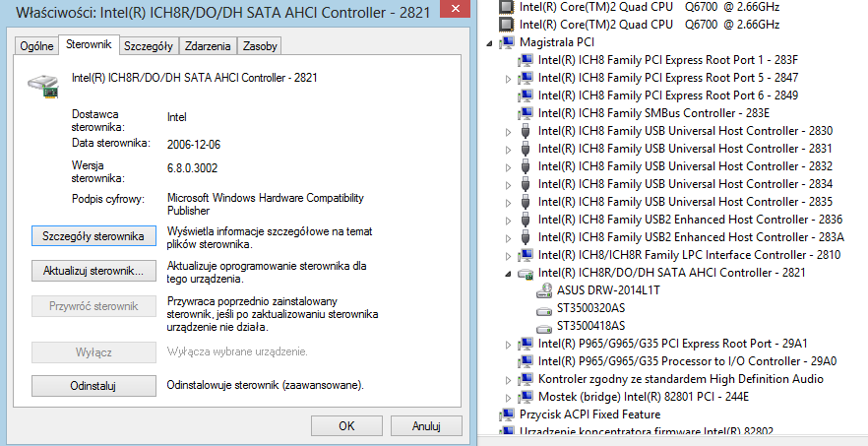The width and height of the screenshot is (868, 446).
Task: Click the Mostek (bridge) 82801 PCI icon
Action: point(526,397)
